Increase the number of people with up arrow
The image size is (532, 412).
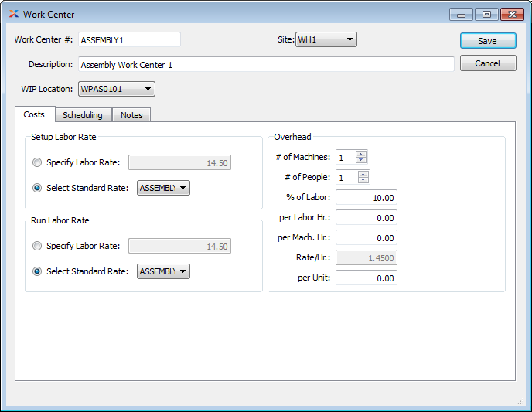363,174
